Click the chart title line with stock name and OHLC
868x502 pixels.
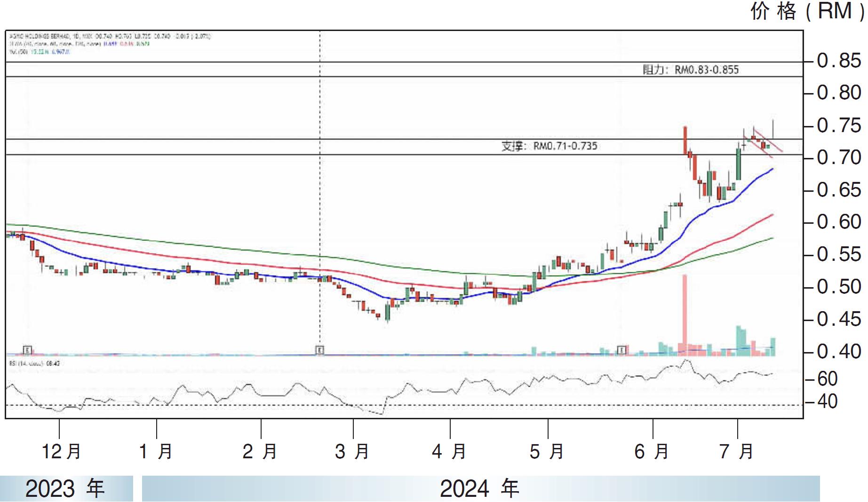click(110, 36)
